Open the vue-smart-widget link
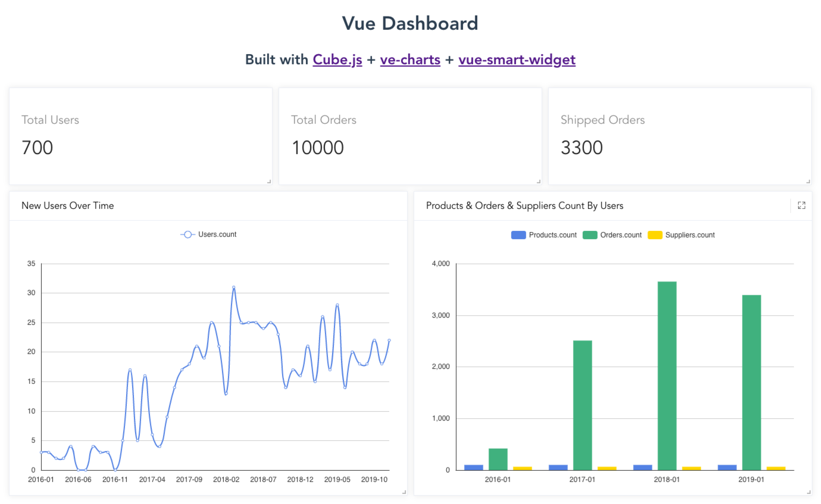821x504 pixels. point(517,60)
